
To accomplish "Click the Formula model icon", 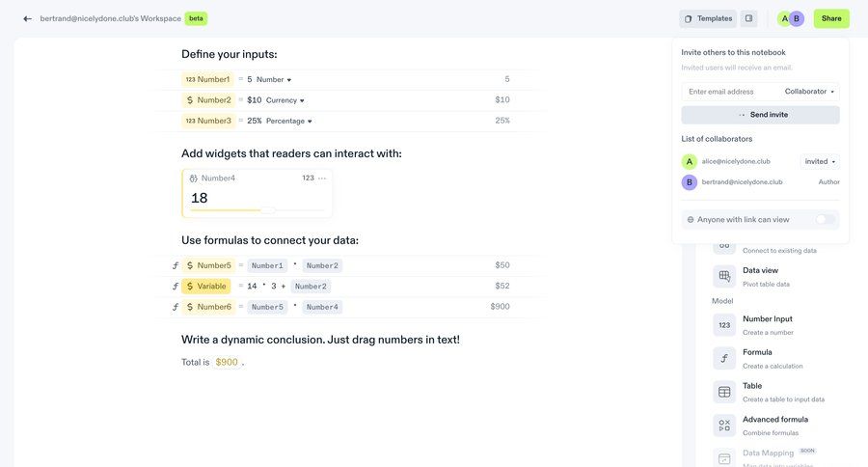I will click(x=724, y=359).
